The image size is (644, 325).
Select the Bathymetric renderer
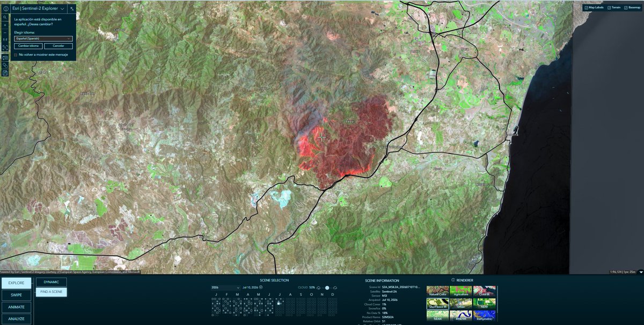point(485,316)
